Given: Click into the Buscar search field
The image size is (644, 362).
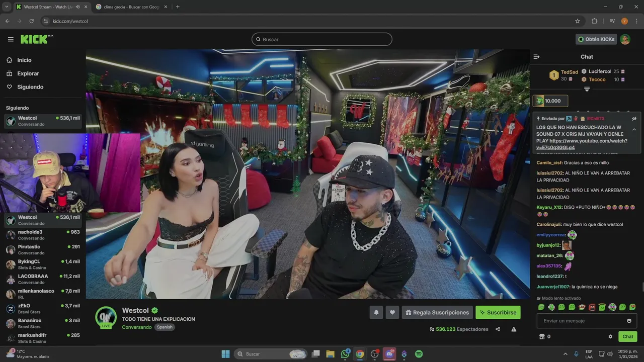Looking at the screenshot, I should pyautogui.click(x=322, y=39).
